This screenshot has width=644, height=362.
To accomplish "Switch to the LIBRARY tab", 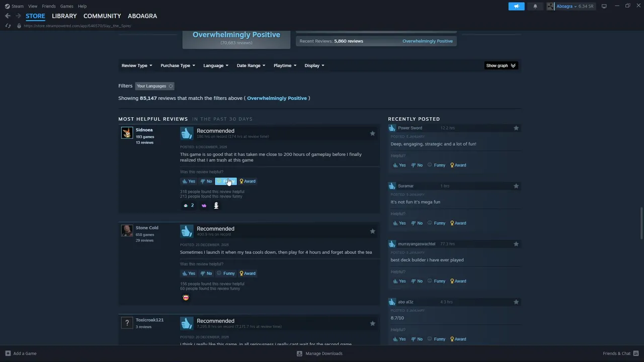I will 64,16.
